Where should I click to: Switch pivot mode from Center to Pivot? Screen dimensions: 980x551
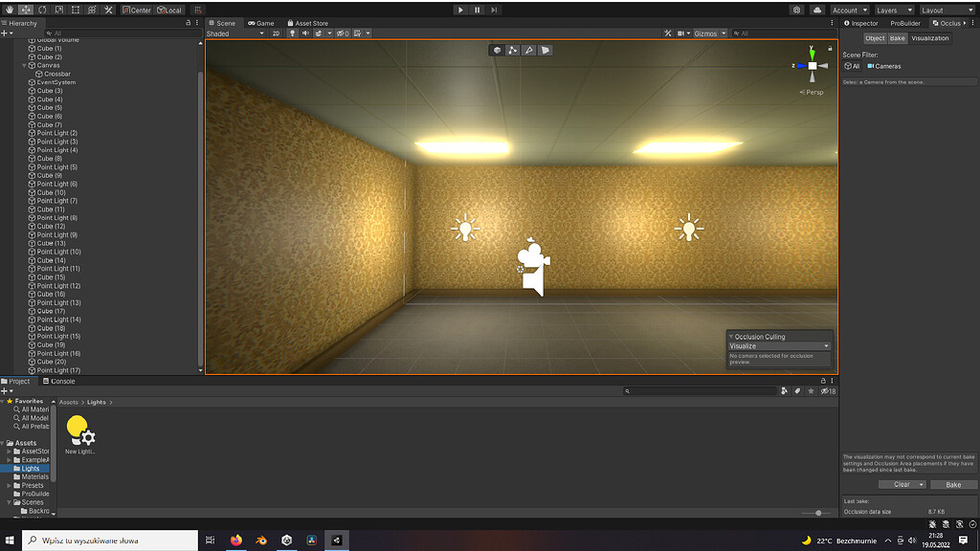coord(137,10)
